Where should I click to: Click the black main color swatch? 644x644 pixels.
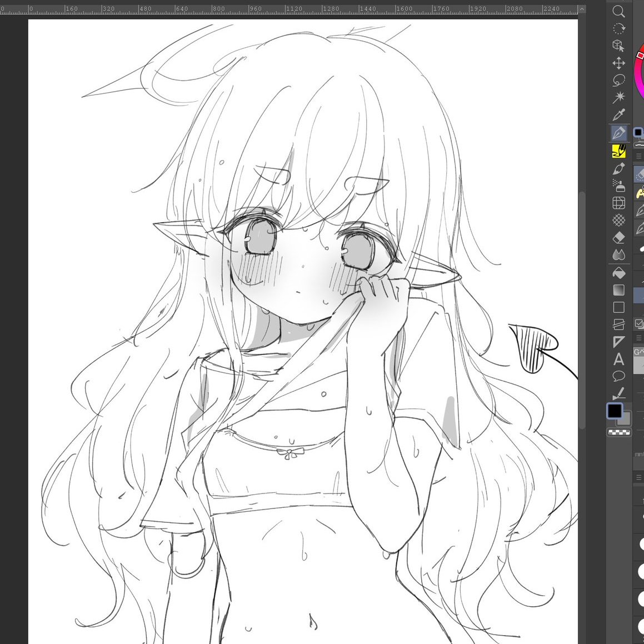(615, 410)
